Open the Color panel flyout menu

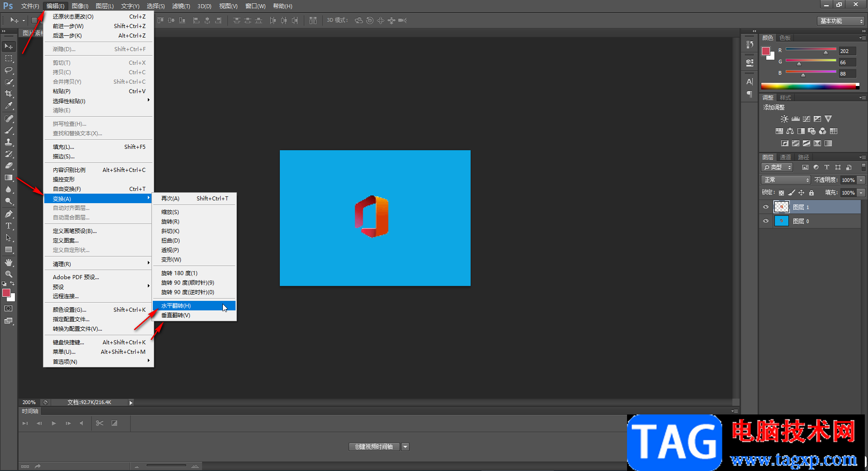(863, 38)
